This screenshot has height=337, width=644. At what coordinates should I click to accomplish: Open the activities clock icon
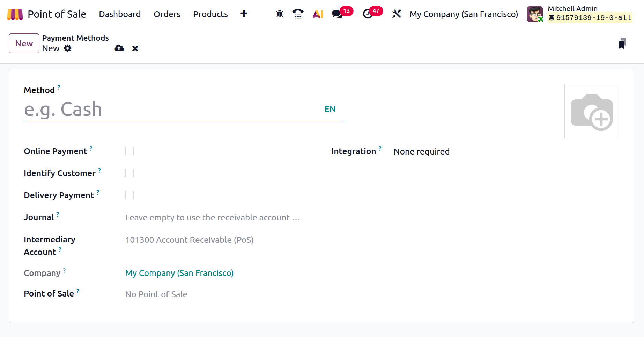(368, 14)
